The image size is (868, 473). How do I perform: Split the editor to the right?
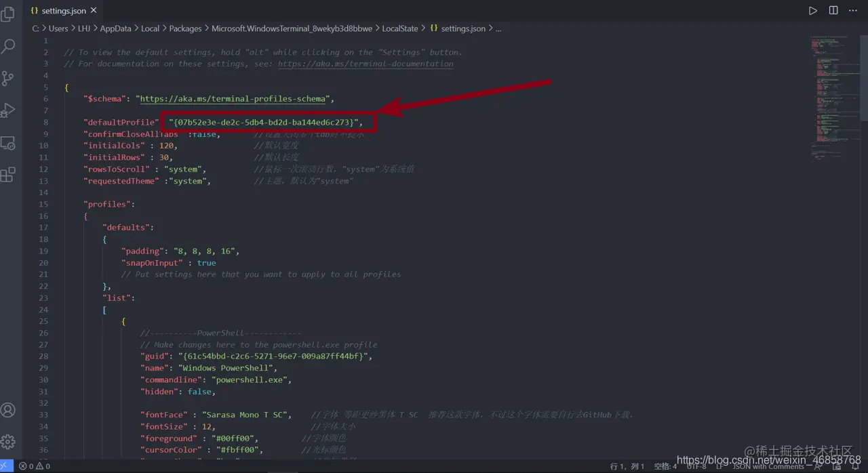point(833,11)
